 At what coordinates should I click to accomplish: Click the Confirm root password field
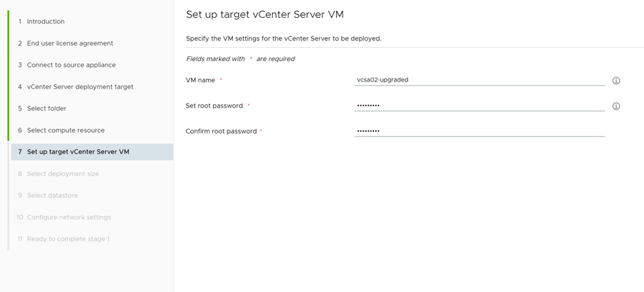click(x=479, y=131)
